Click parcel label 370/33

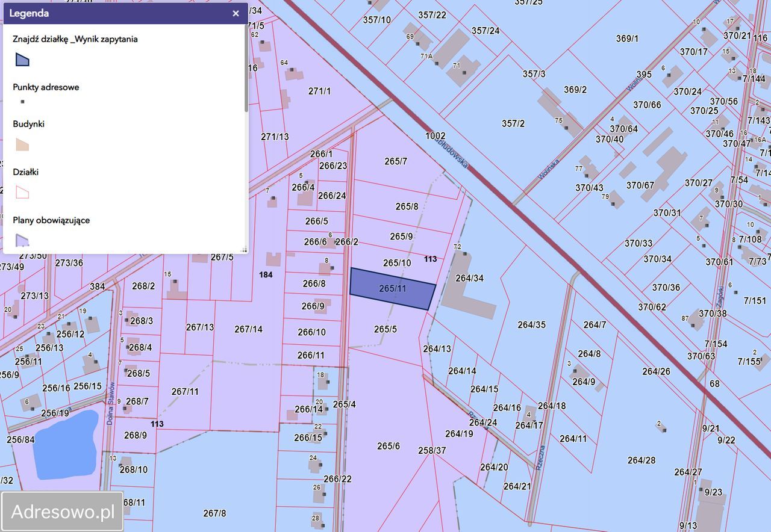tap(638, 244)
